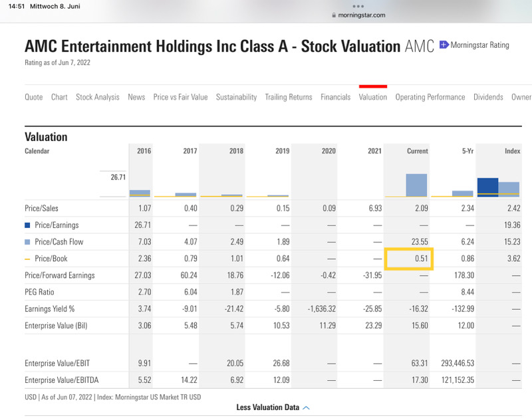Click the dark blue Price/Earnings legend square
The width and height of the screenshot is (532, 418).
(x=28, y=224)
